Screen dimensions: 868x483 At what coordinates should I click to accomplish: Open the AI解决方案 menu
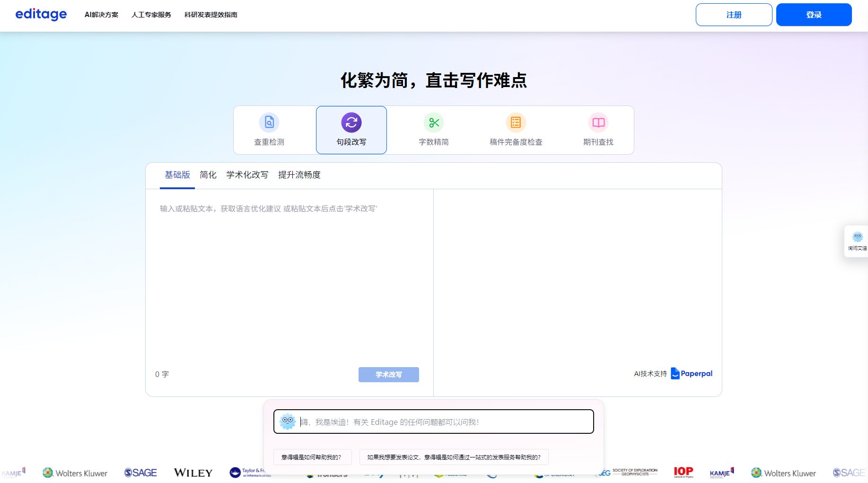click(x=102, y=15)
